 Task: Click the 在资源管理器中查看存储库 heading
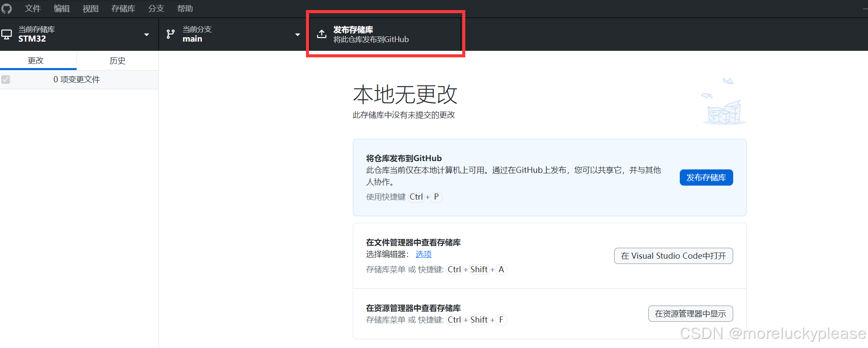point(413,308)
